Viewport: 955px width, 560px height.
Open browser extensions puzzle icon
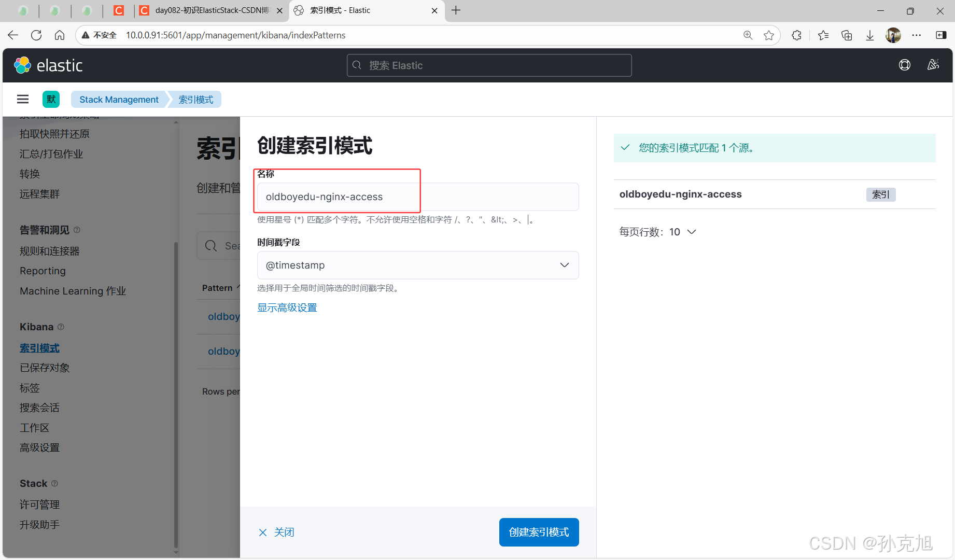797,35
